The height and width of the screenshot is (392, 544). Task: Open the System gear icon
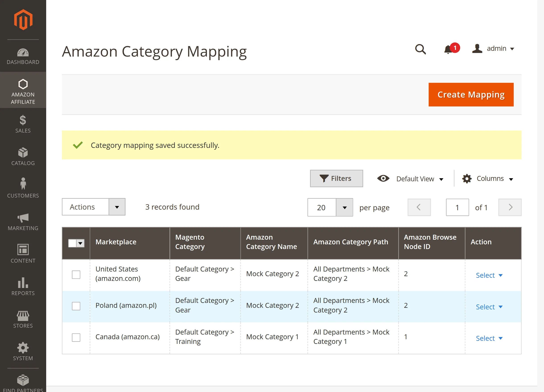23,348
